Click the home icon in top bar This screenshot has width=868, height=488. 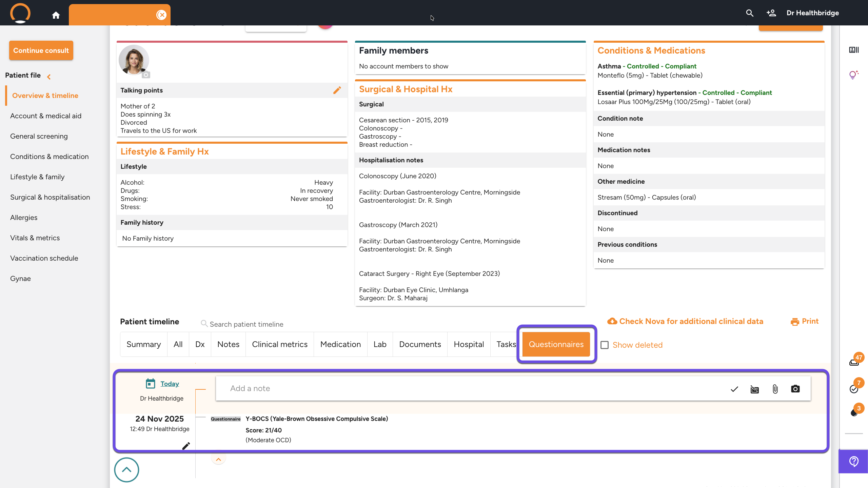click(56, 15)
